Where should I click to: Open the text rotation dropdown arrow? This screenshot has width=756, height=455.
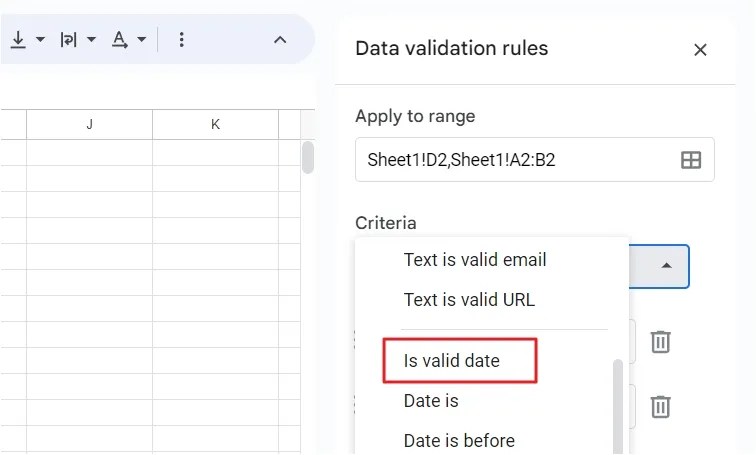coord(142,40)
